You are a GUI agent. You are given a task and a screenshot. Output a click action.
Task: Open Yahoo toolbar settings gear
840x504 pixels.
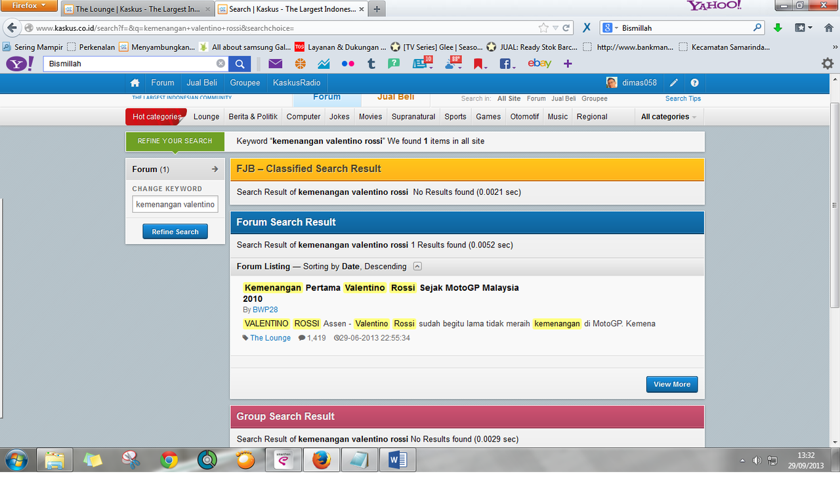click(828, 64)
